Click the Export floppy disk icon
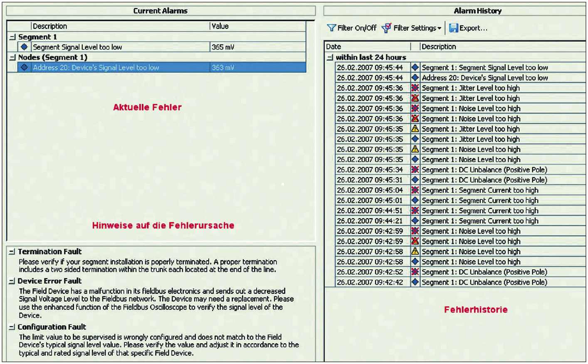This screenshot has height=364, width=588. (x=453, y=28)
